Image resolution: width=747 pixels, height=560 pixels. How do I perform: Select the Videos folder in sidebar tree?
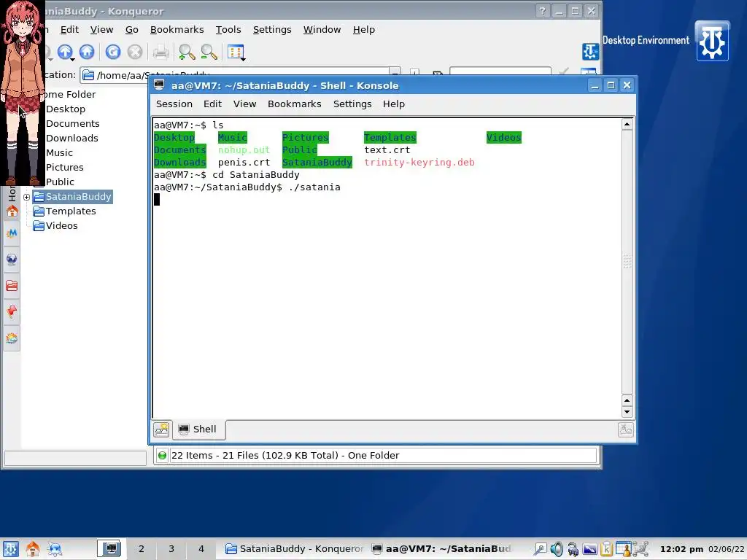pyautogui.click(x=55, y=226)
